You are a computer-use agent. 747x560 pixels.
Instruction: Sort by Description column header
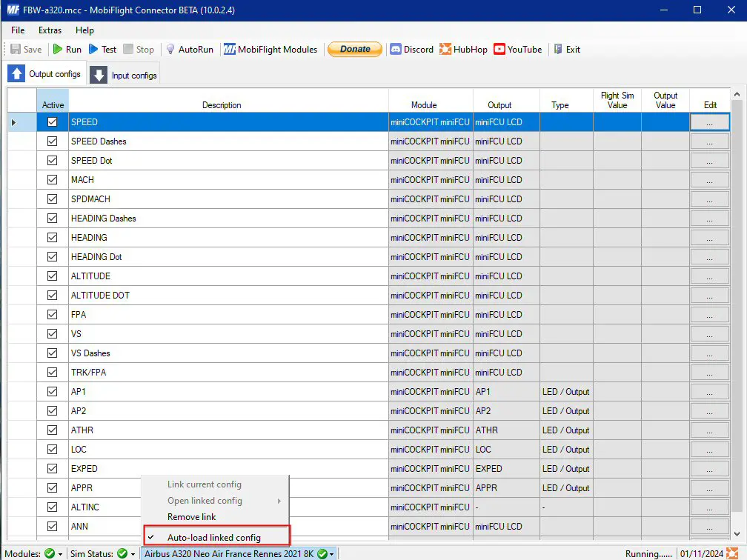(x=228, y=101)
